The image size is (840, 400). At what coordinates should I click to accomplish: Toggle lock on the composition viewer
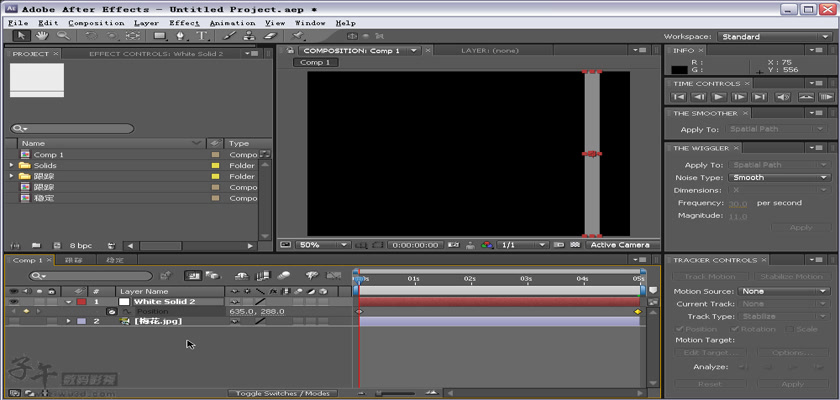(x=290, y=50)
